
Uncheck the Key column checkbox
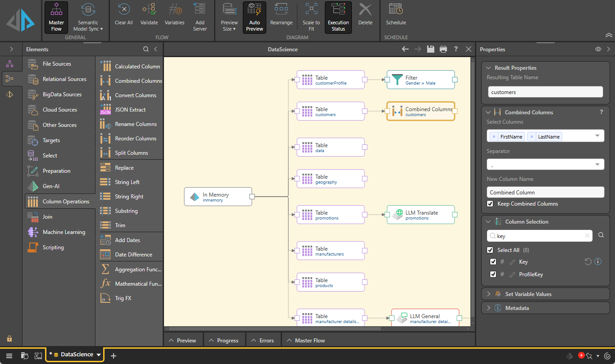point(493,262)
